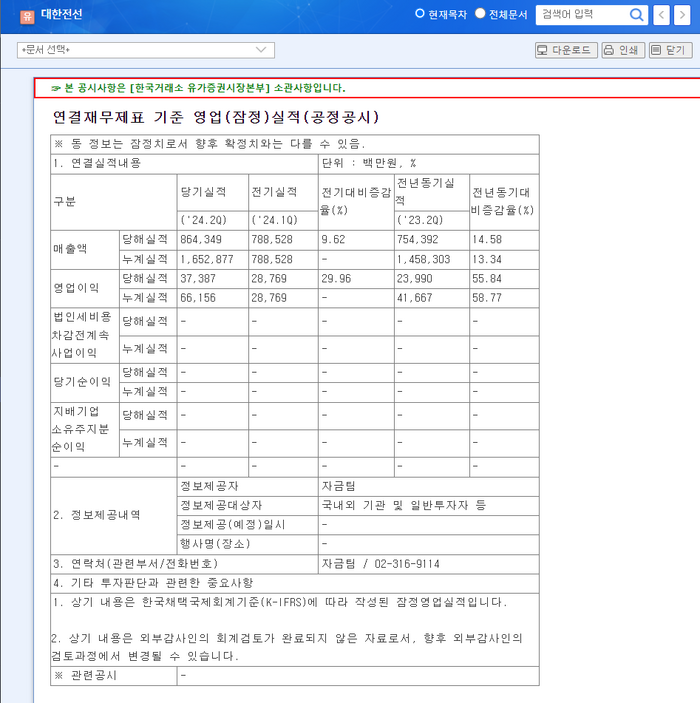Click the ('24.1Q) period label

(x=274, y=220)
